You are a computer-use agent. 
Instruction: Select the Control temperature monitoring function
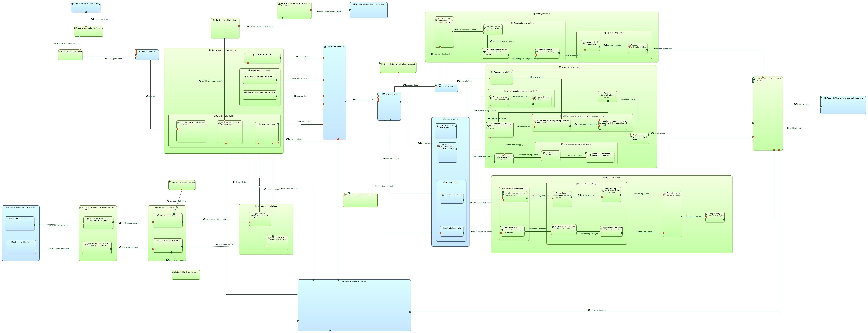86,7
